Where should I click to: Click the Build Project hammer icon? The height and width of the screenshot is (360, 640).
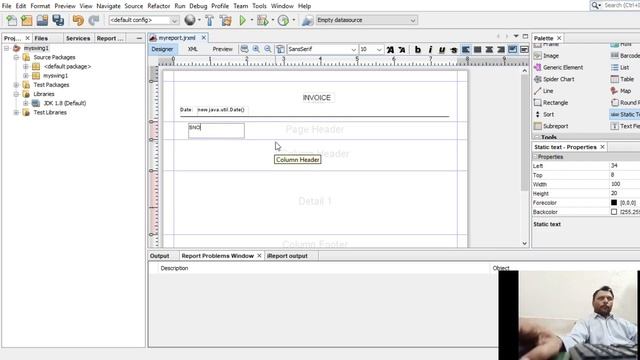point(209,20)
